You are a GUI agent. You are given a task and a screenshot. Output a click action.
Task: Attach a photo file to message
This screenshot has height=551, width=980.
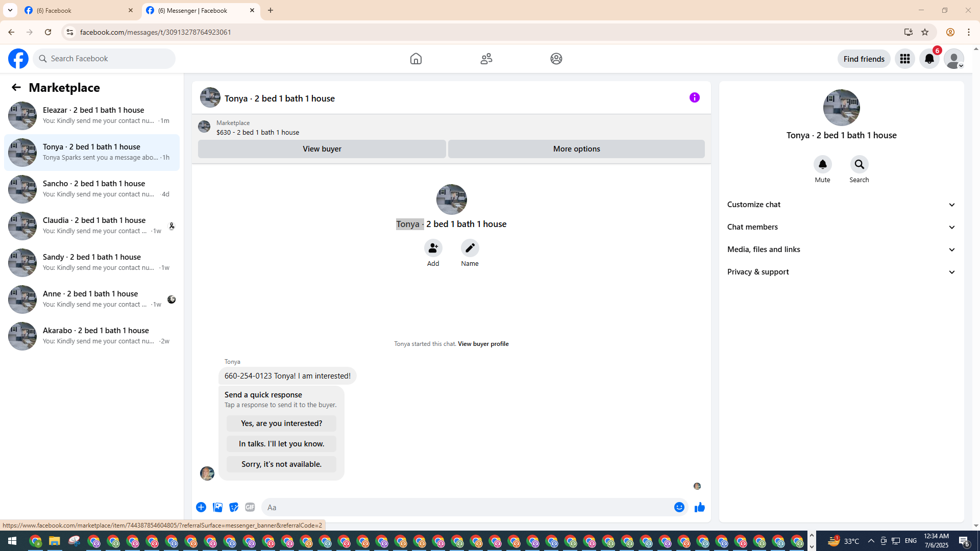tap(217, 507)
